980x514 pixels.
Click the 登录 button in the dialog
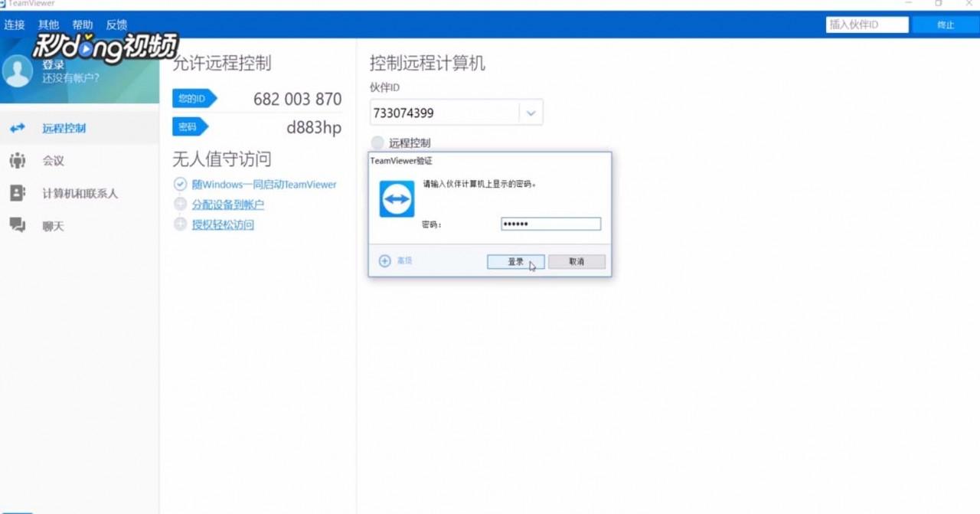pyautogui.click(x=515, y=261)
